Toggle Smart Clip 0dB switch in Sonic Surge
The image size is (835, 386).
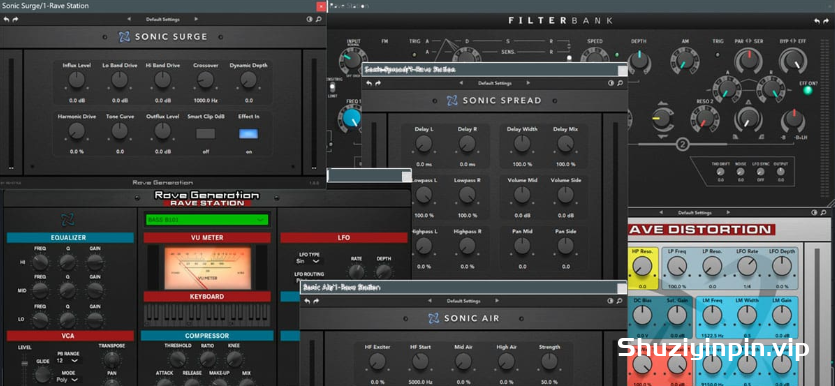(x=206, y=134)
